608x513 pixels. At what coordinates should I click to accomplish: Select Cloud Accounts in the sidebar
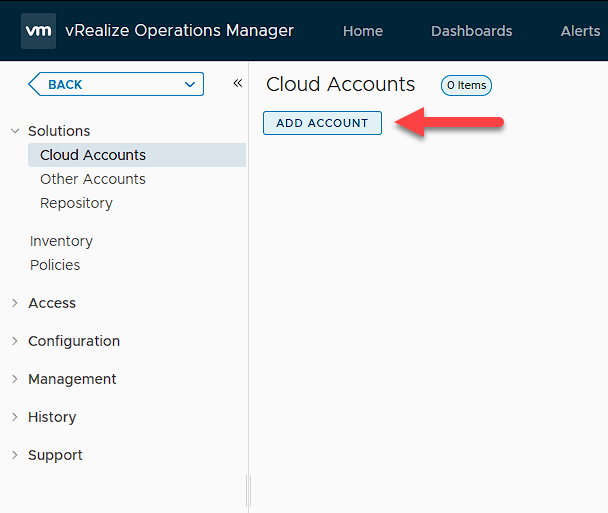pyautogui.click(x=93, y=155)
